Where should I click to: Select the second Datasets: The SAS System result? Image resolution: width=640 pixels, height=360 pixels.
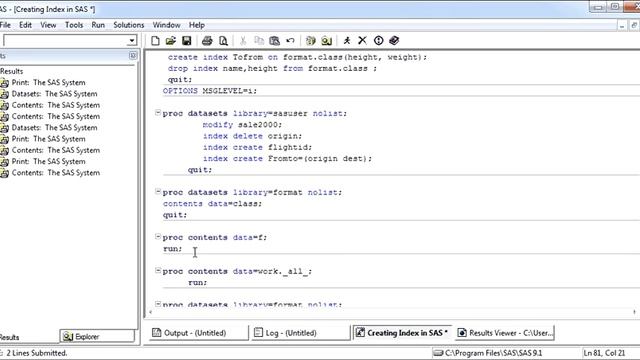coord(54,128)
